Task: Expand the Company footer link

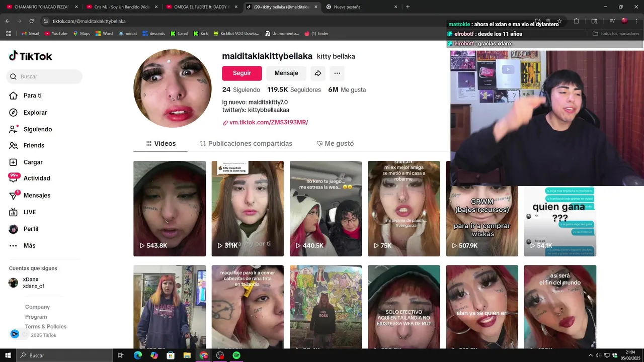Action: 37,307
